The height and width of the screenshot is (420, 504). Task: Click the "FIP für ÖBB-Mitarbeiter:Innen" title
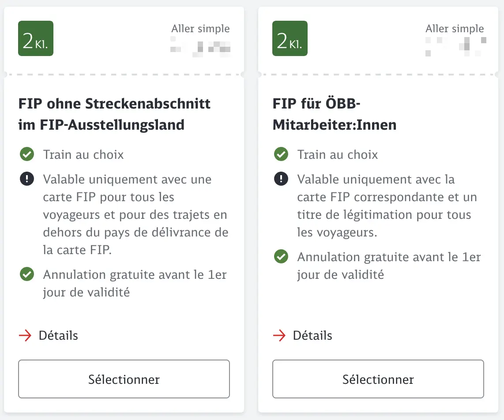[x=334, y=114]
